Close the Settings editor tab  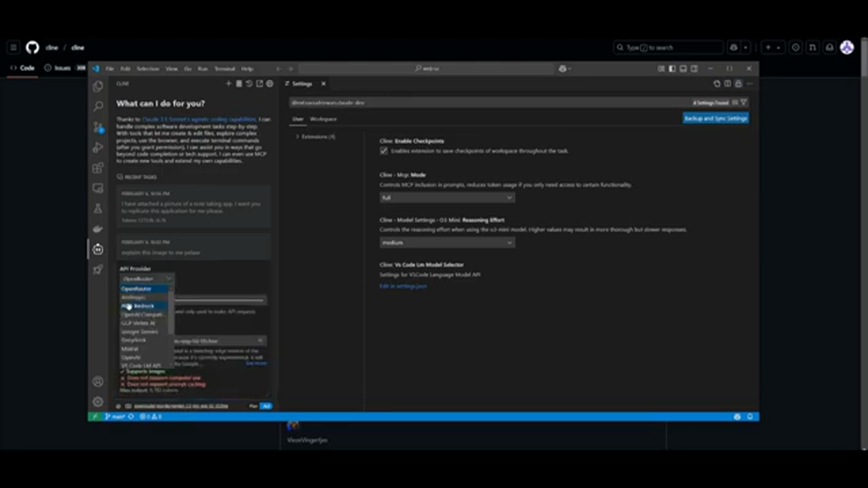[x=323, y=83]
